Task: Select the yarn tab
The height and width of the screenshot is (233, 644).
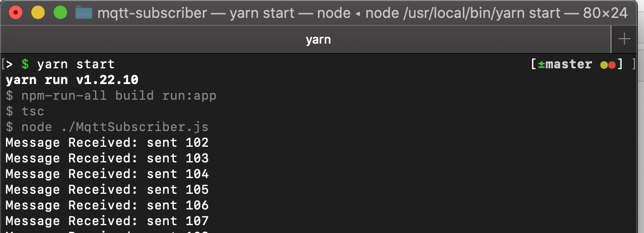Action: tap(318, 40)
